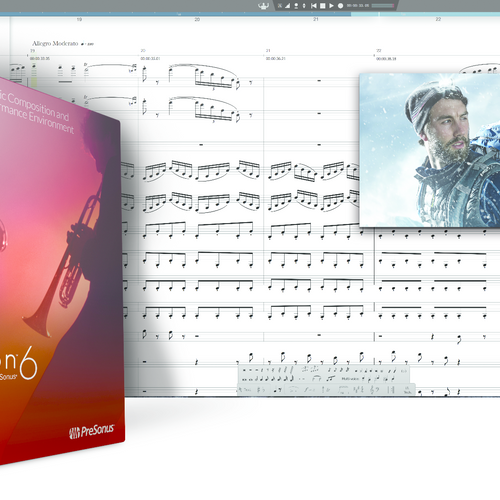Image resolution: width=500 pixels, height=500 pixels.
Task: Arm recording with the round record button
Action: coord(340,6)
